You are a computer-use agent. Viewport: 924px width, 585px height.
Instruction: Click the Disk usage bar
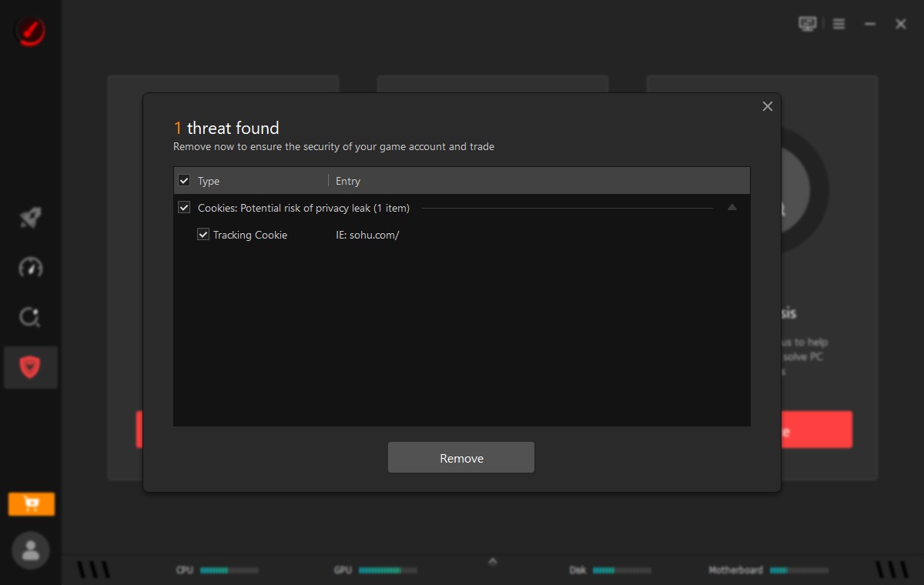point(622,570)
